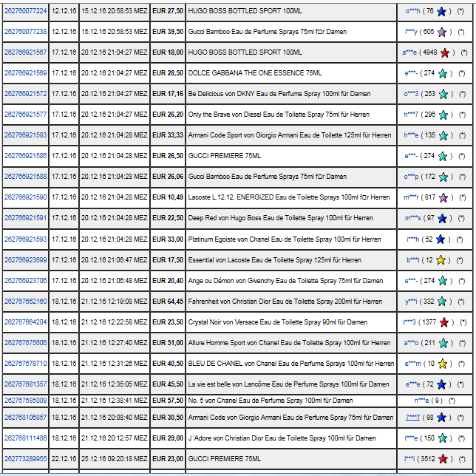Image resolution: width=476 pixels, height=476 pixels.
Task: Open item number 262773289955
Action: click(26, 459)
